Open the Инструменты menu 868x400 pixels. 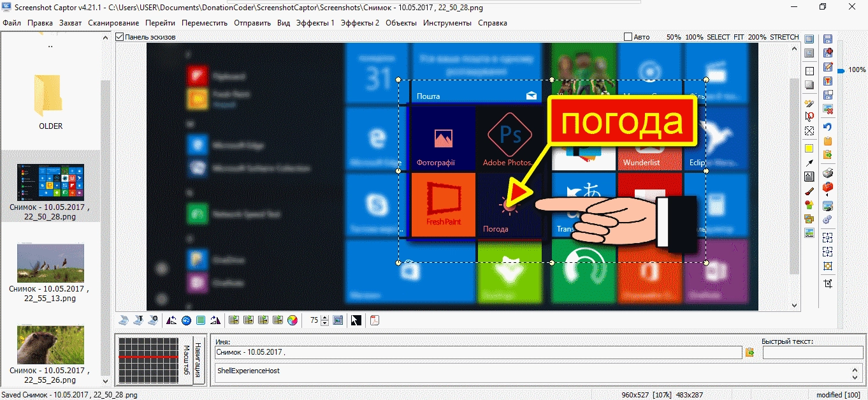click(x=447, y=23)
